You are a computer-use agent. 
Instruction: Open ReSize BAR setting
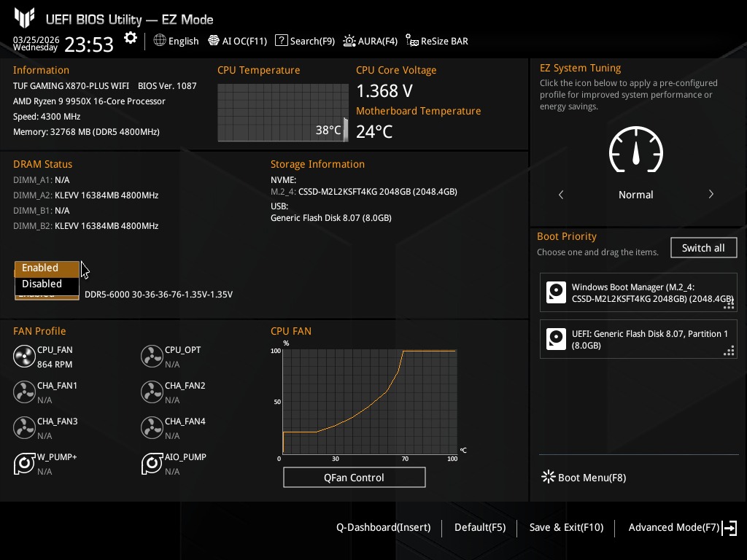pyautogui.click(x=437, y=41)
